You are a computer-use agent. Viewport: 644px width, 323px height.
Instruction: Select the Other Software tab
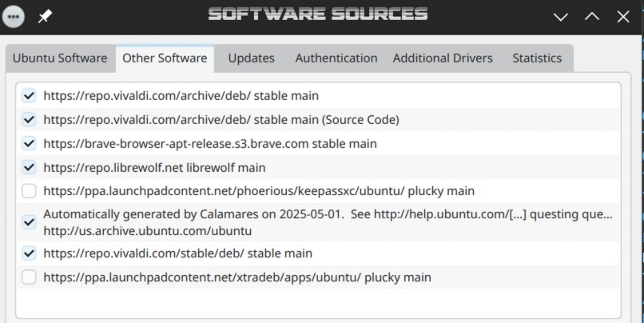coord(165,58)
